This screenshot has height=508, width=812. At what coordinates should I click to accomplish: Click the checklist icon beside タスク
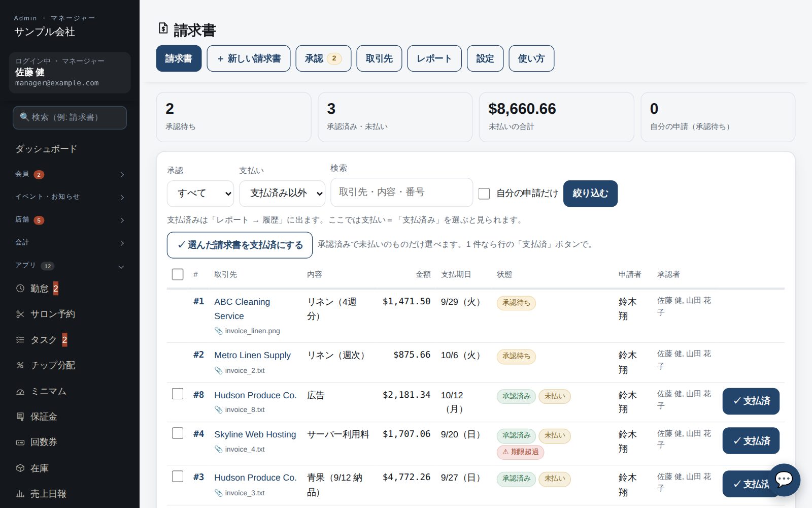pos(20,340)
